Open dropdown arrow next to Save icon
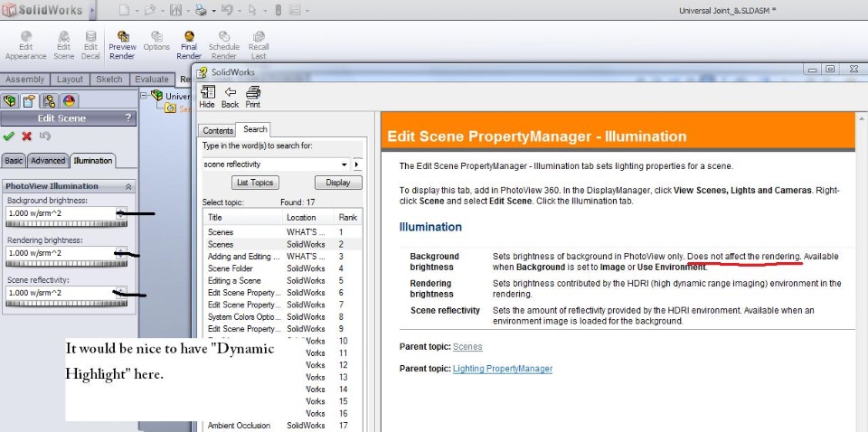 coord(188,11)
